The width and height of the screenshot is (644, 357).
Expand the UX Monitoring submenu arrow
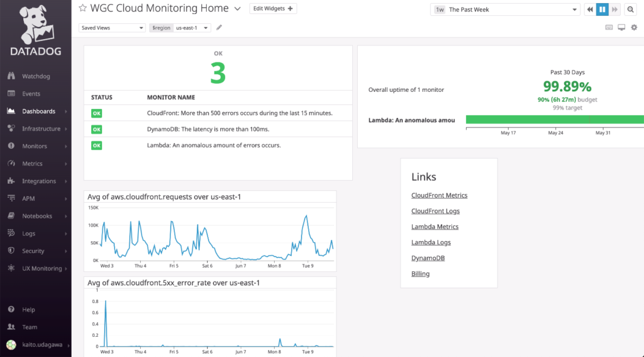click(x=65, y=269)
